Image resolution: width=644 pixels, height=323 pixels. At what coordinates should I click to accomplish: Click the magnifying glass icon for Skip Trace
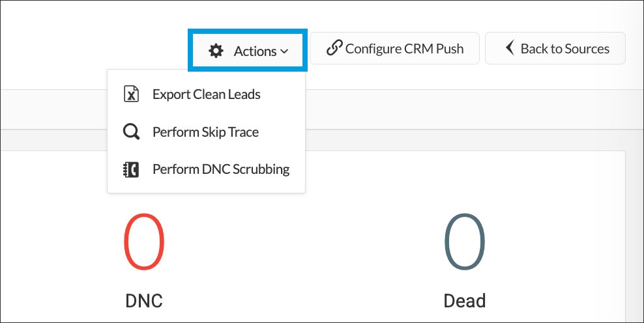pos(131,132)
